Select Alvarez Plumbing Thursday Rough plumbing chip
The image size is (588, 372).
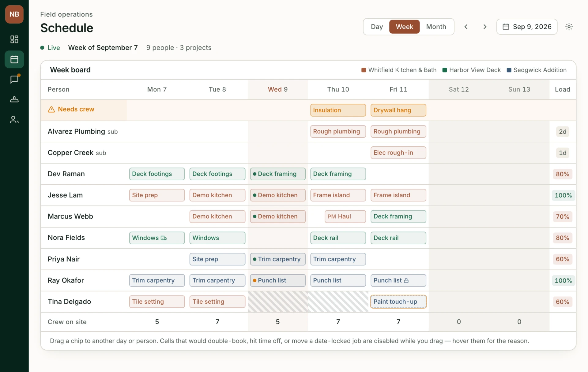[338, 131]
